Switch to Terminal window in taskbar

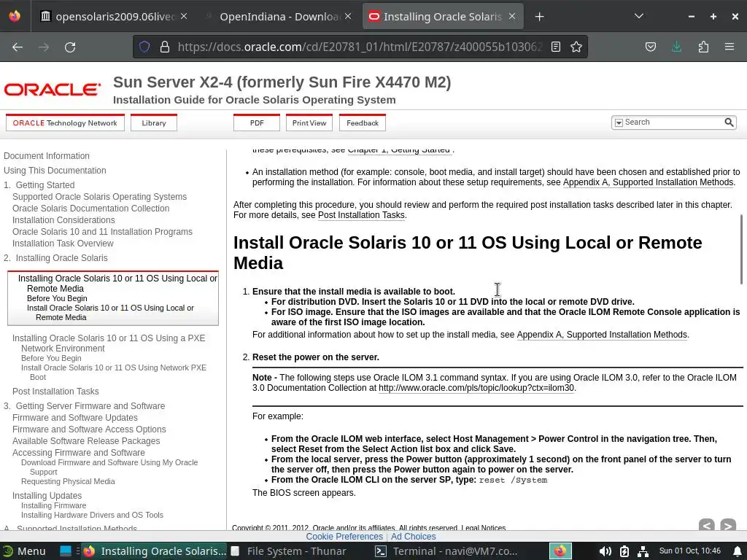[446, 551]
